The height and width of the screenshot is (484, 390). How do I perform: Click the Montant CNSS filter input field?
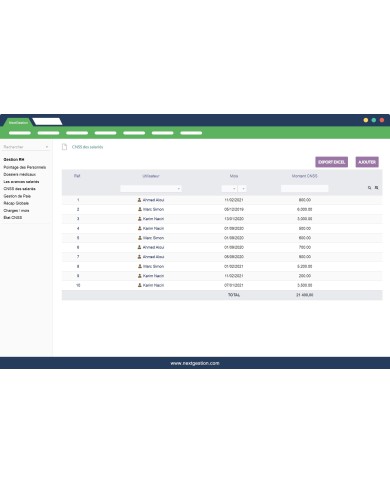304,189
